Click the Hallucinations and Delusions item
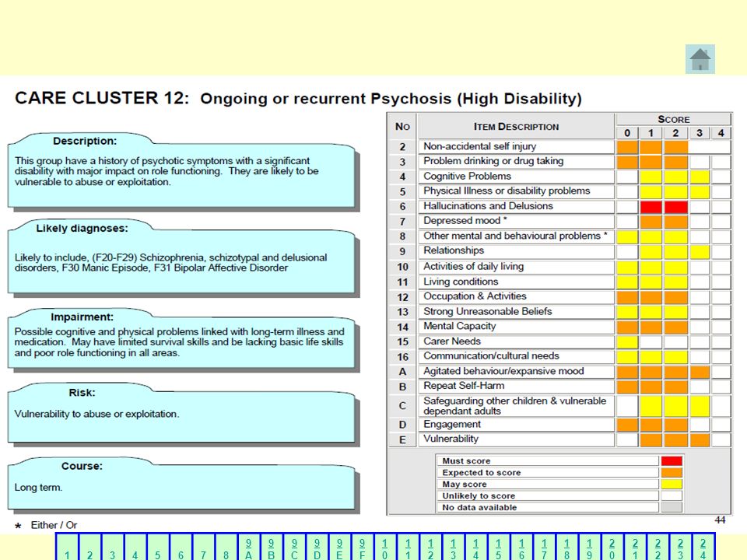Screen dimensions: 747x560 point(517,206)
